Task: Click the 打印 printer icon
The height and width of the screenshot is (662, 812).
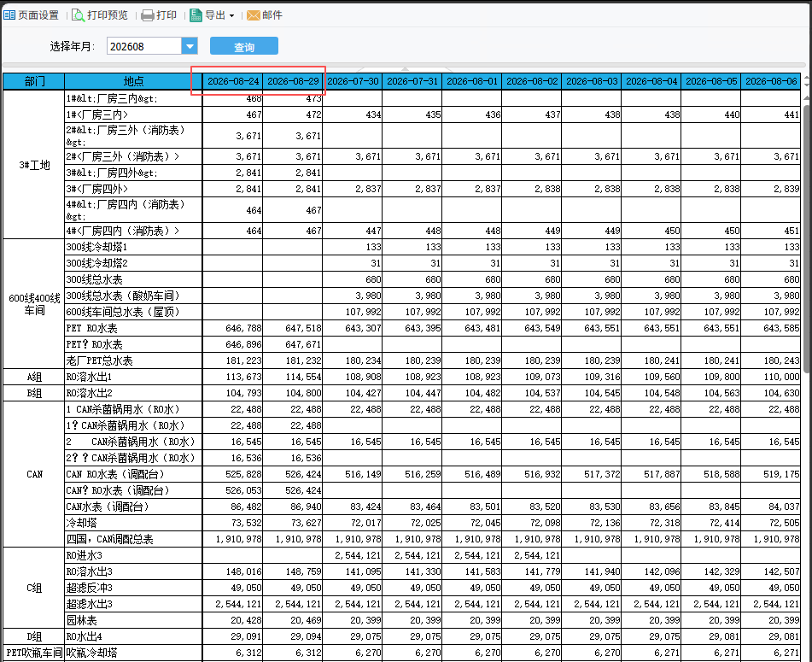Action: pyautogui.click(x=148, y=15)
